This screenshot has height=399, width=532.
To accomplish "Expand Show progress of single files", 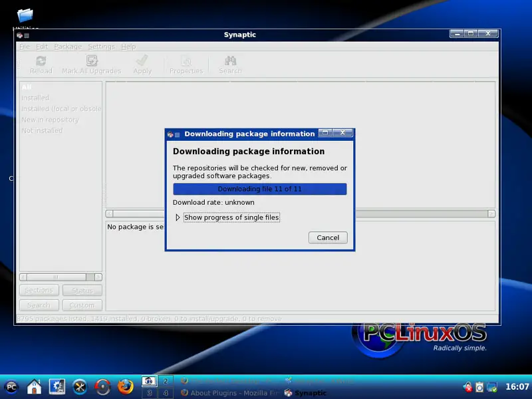I will 178,217.
